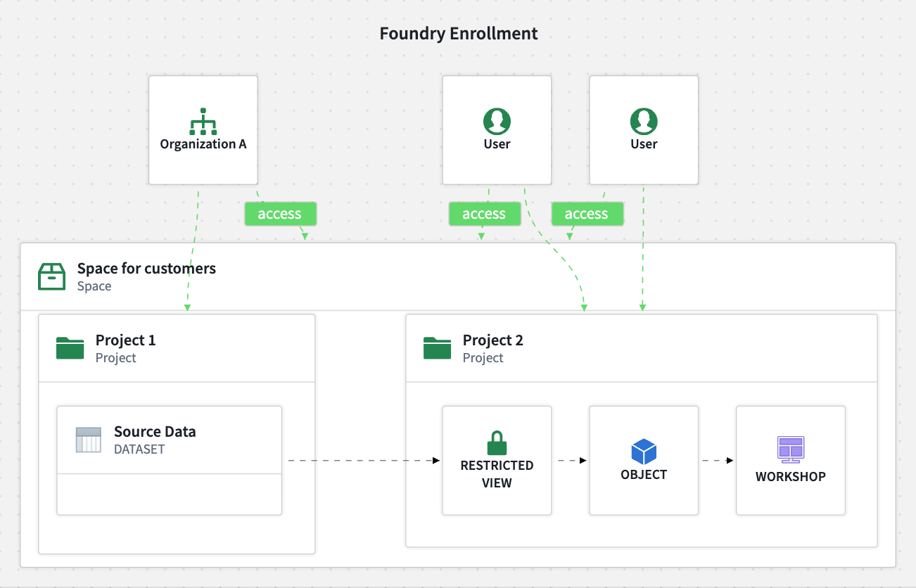Select the blue Object cube icon

pos(644,452)
